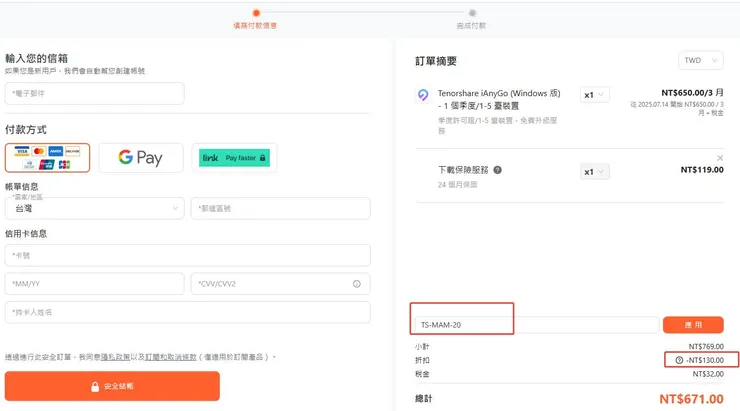740x411 pixels.
Task: Click the download insurance help icon
Action: click(x=497, y=170)
